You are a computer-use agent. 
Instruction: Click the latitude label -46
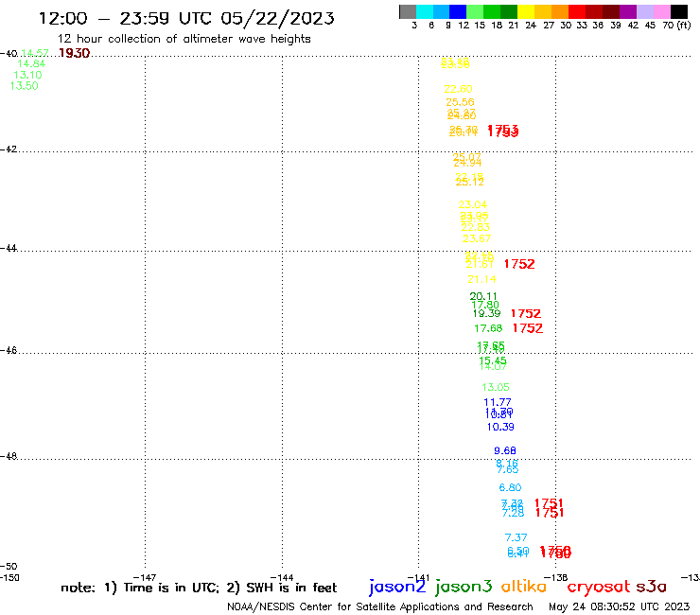(9, 351)
